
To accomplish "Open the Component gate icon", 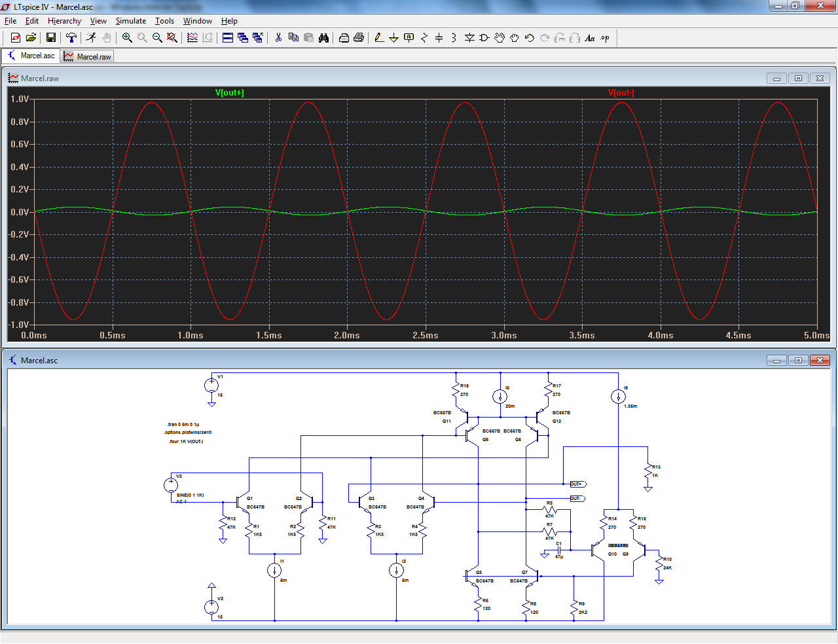I will [484, 38].
